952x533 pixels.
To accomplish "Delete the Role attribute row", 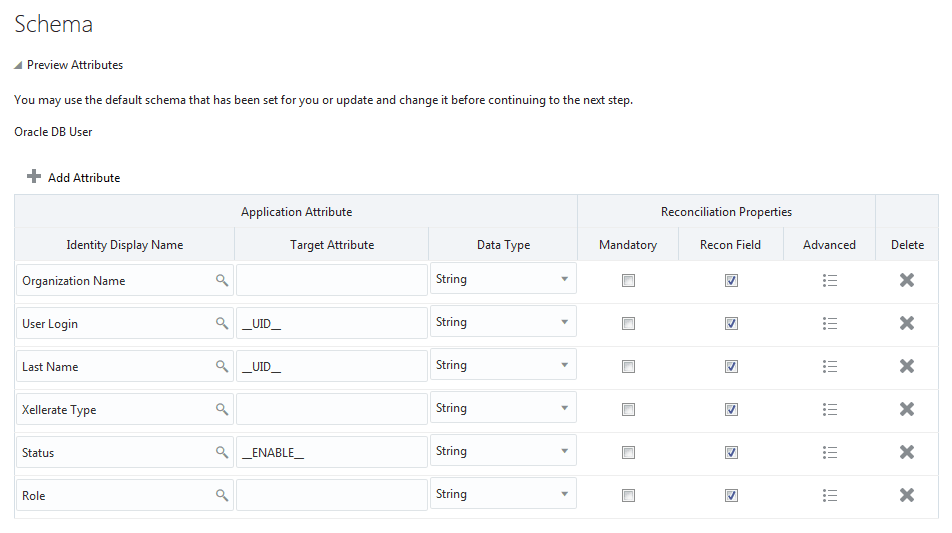I will [907, 495].
